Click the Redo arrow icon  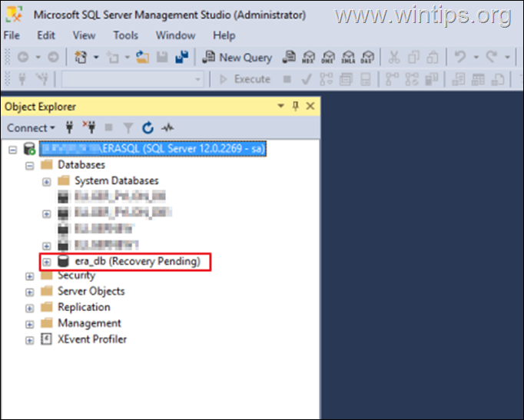click(x=491, y=57)
